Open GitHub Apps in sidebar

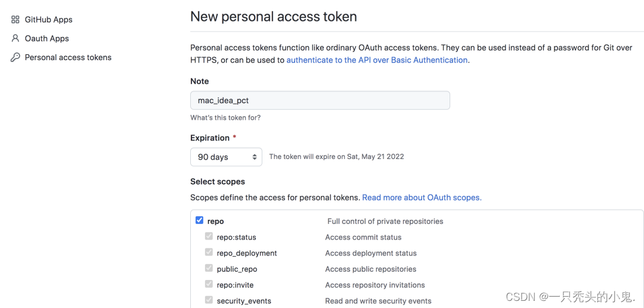48,19
